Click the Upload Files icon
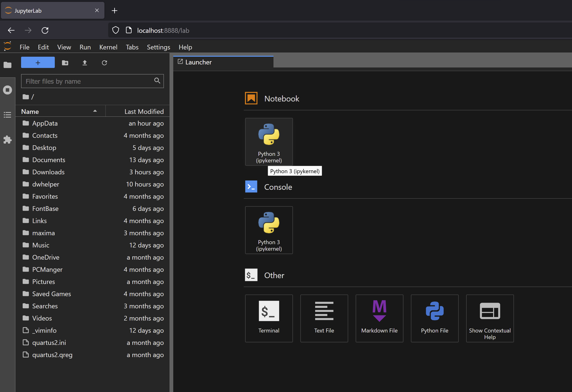Viewport: 572px width, 392px height. pyautogui.click(x=85, y=63)
